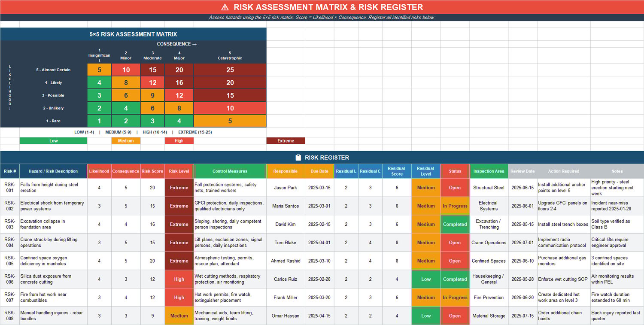Click the Completed status badge for RSK-003

(455, 224)
